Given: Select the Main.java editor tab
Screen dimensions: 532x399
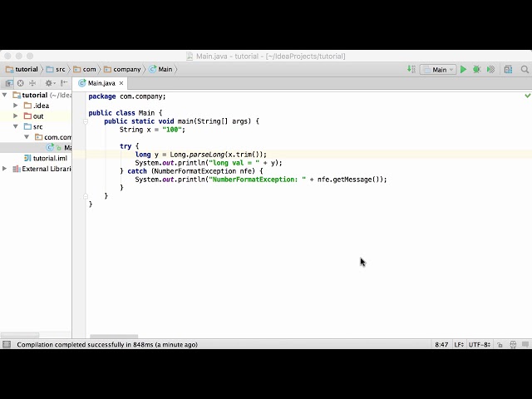Looking at the screenshot, I should pos(100,83).
